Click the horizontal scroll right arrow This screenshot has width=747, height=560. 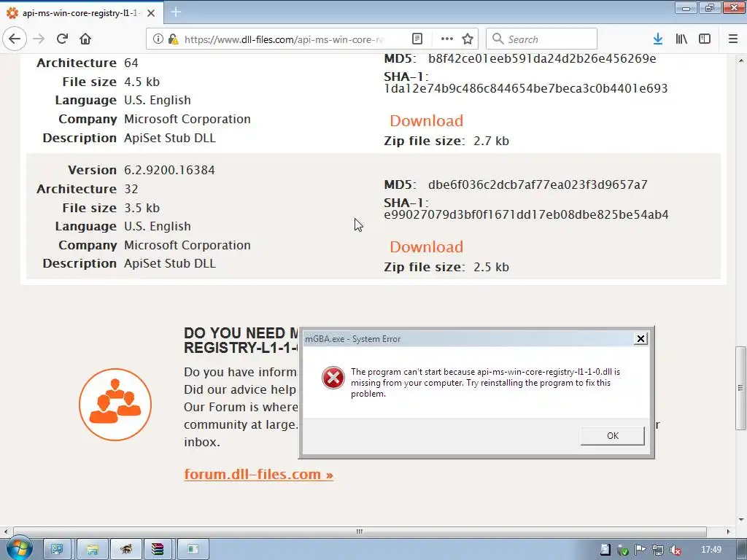pos(729,532)
